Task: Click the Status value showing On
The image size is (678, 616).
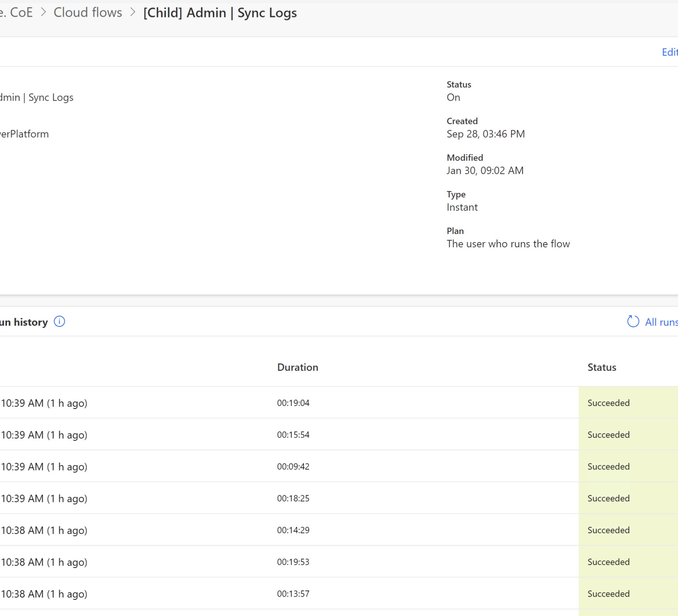Action: 453,97
